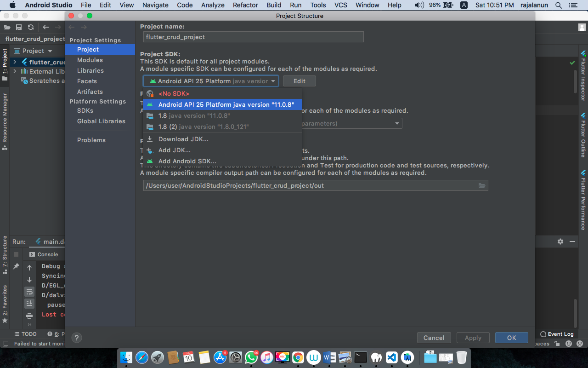
Task: Click the OK button
Action: coord(512,338)
